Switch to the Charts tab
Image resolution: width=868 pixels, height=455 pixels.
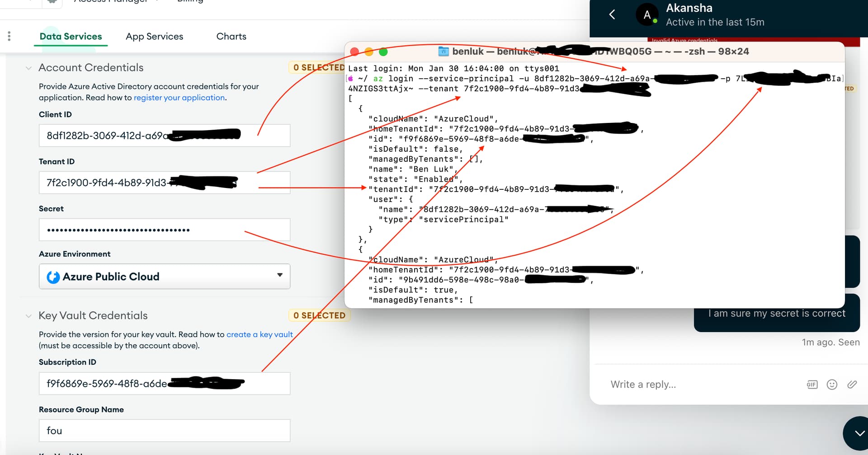231,36
